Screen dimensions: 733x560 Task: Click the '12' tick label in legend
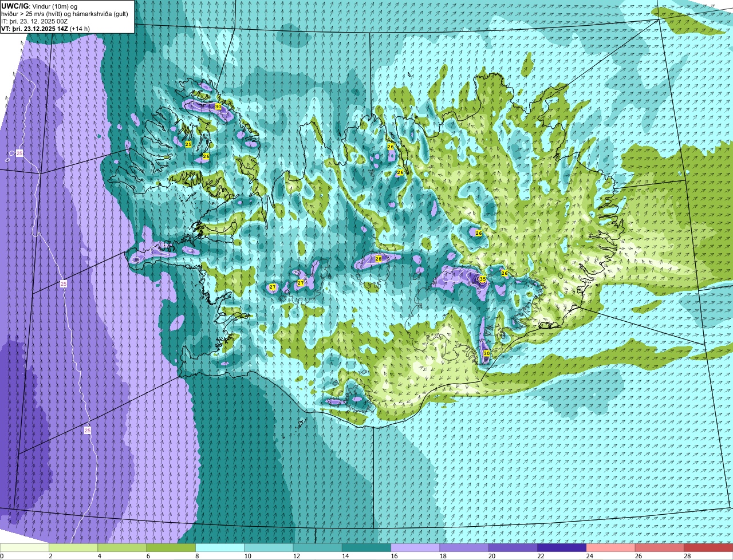295,556
